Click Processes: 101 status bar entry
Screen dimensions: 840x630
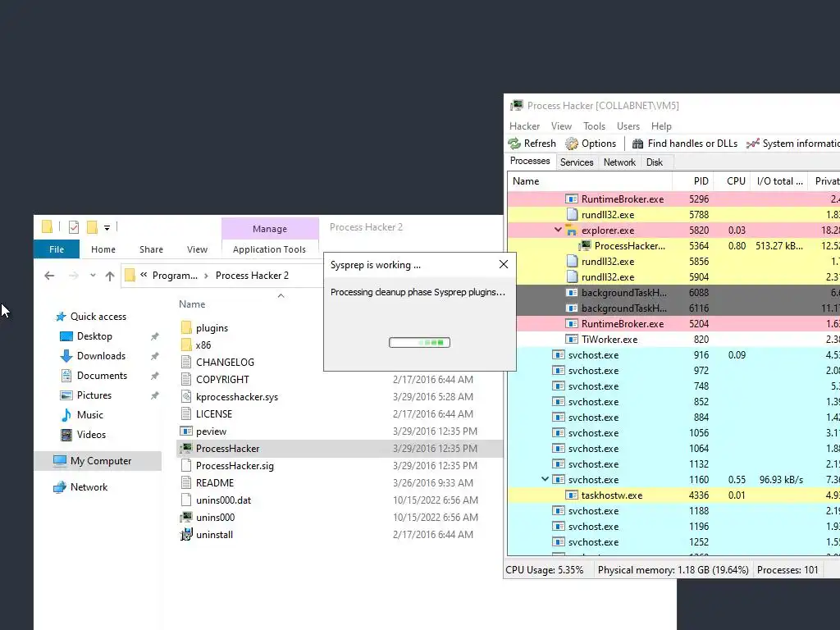[787, 569]
